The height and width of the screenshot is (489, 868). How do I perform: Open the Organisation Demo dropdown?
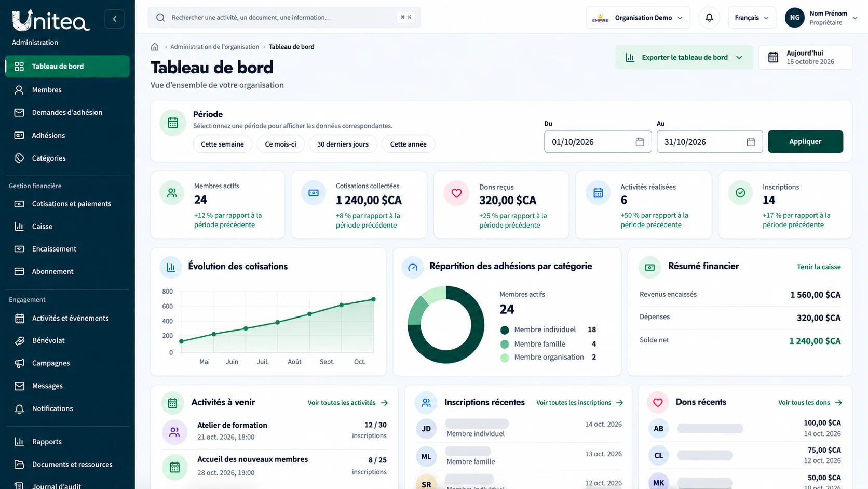coord(638,18)
